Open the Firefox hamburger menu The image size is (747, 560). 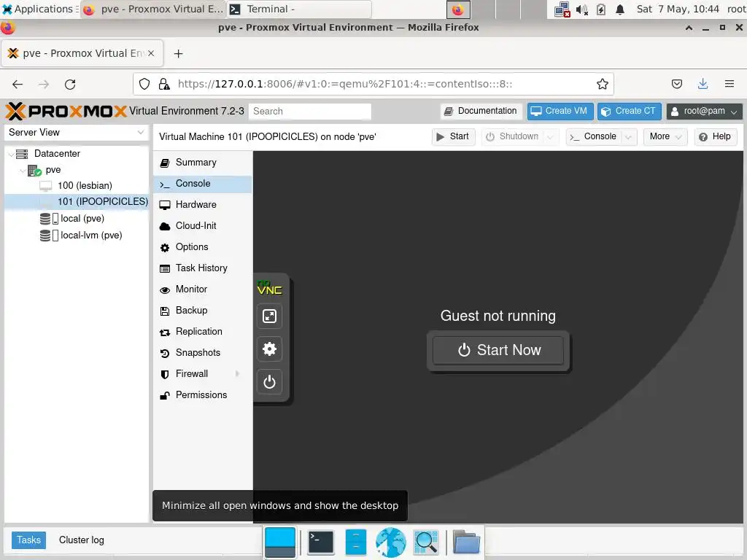click(x=729, y=85)
